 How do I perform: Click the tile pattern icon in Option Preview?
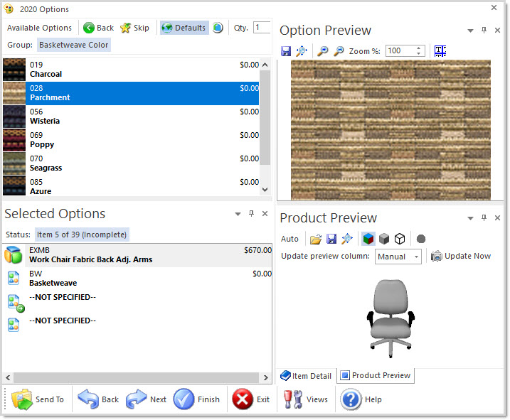click(440, 51)
